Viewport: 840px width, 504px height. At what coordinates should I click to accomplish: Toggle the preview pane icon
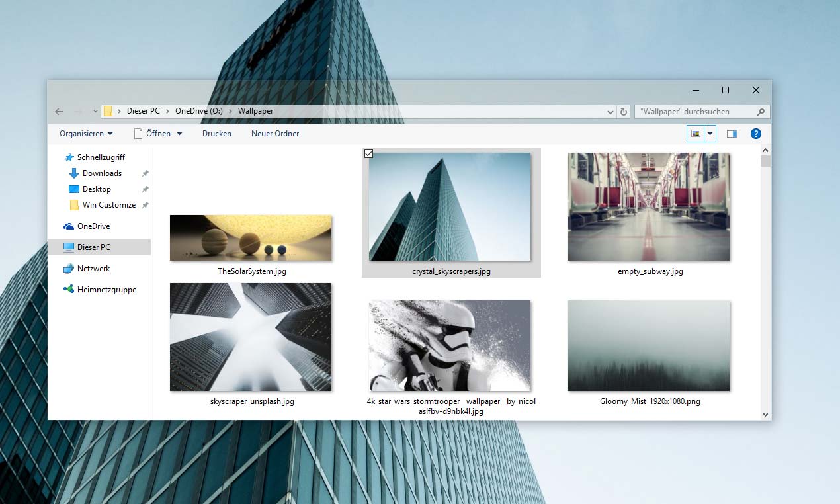coord(732,134)
